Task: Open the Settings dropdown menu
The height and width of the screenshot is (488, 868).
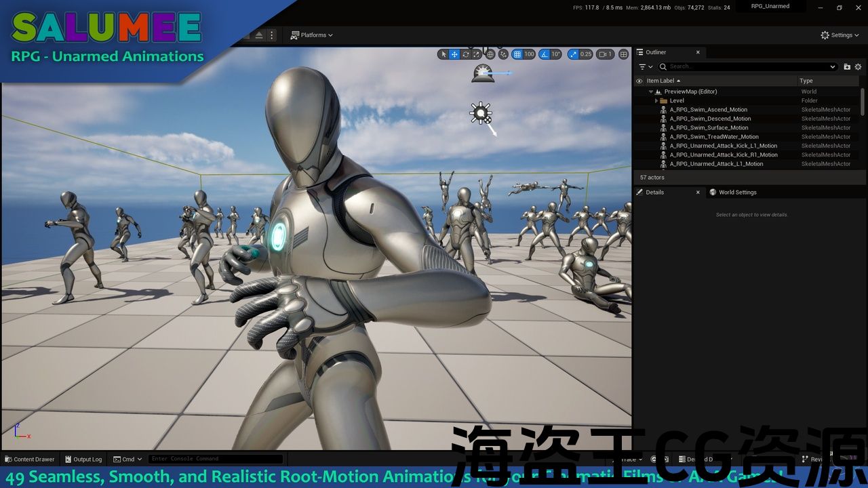Action: (840, 35)
